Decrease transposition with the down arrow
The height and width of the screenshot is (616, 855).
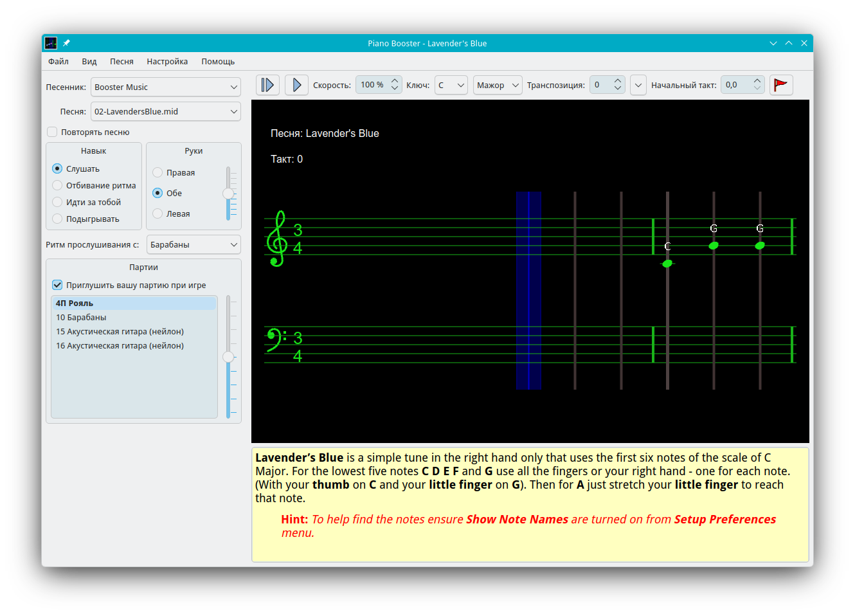[618, 89]
